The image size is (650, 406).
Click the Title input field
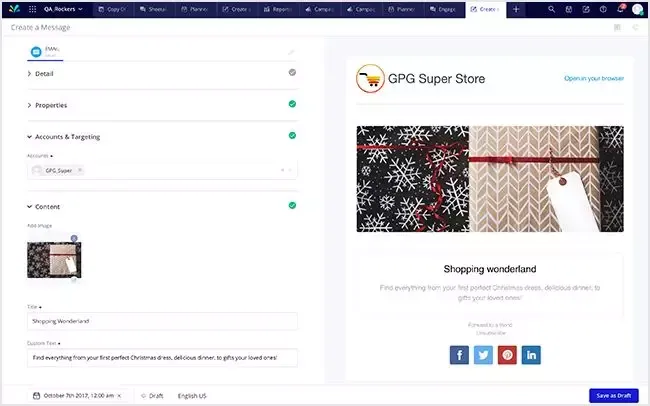(x=162, y=321)
